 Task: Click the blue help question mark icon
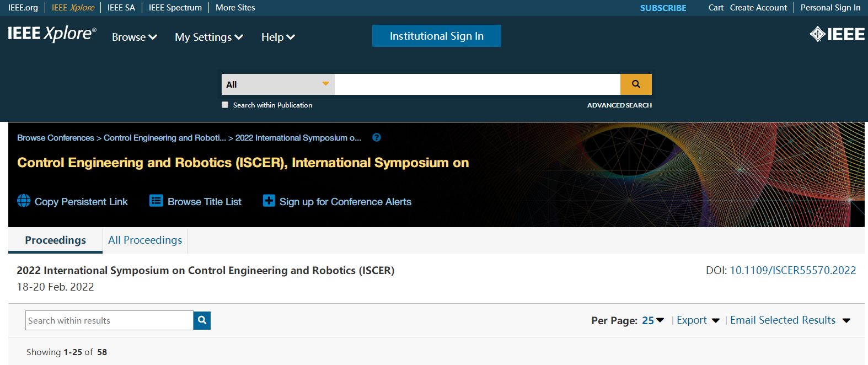point(377,137)
